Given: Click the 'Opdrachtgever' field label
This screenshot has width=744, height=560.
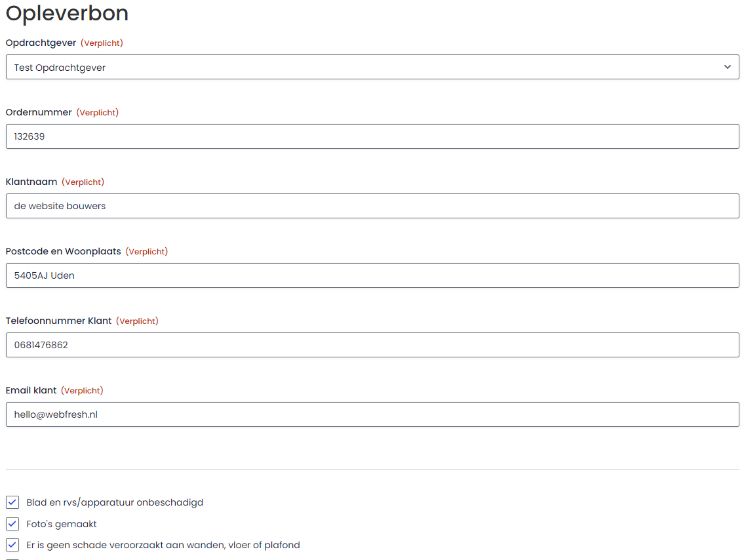Looking at the screenshot, I should 41,43.
